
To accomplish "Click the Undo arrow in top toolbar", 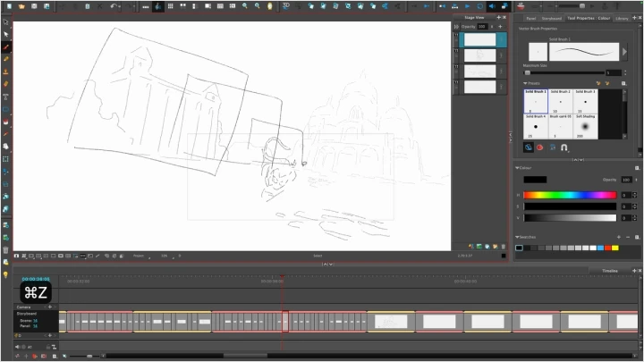I will point(115,6).
